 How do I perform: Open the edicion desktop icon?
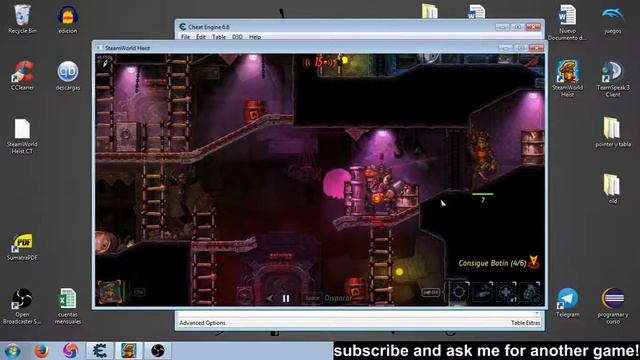(68, 19)
